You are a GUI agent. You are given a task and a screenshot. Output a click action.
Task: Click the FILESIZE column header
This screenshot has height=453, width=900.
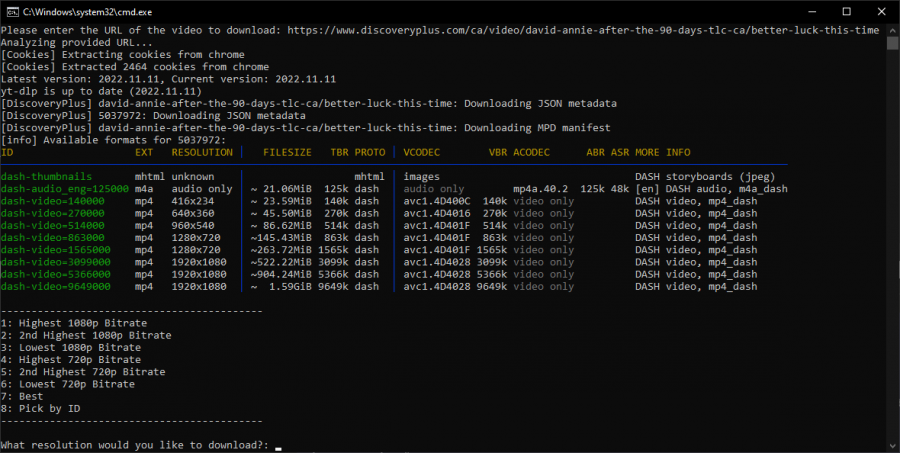pos(287,153)
